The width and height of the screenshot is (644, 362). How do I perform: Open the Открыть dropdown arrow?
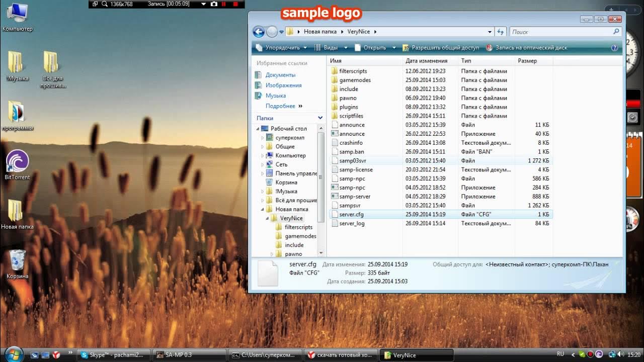(394, 48)
